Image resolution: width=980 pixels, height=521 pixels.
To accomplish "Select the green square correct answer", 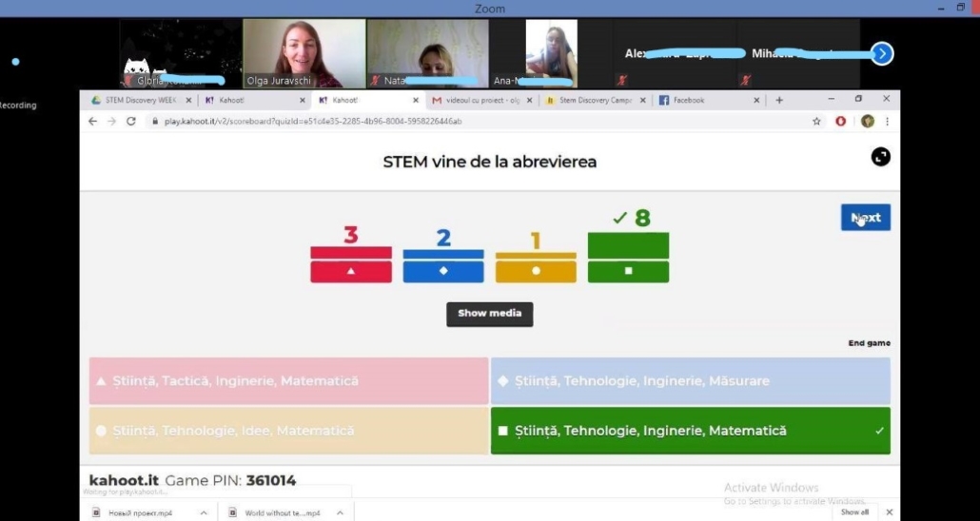I will coord(690,431).
